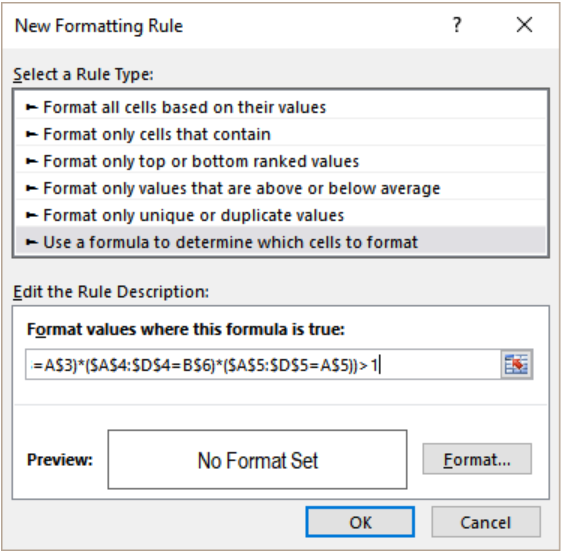Confirm the rule with OK
This screenshot has height=552, width=563.
(360, 522)
